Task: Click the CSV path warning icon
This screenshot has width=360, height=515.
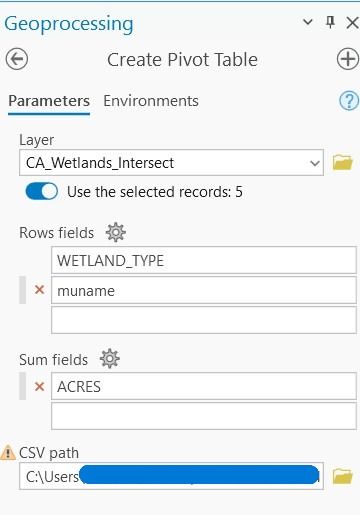Action: click(8, 453)
